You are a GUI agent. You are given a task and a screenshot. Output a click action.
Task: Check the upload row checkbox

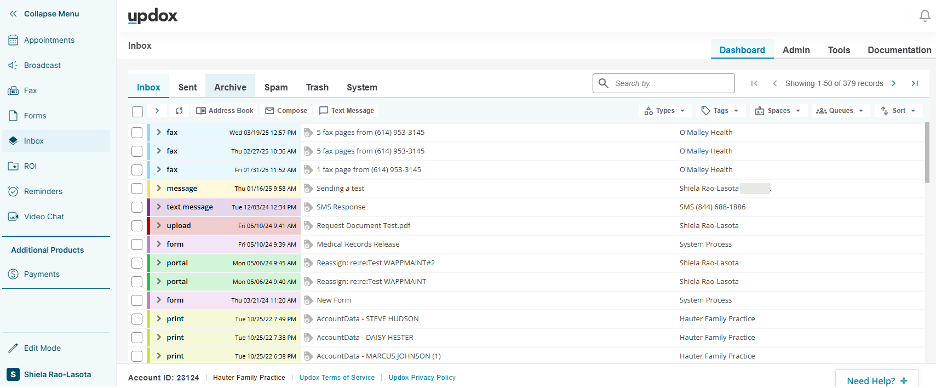(137, 226)
